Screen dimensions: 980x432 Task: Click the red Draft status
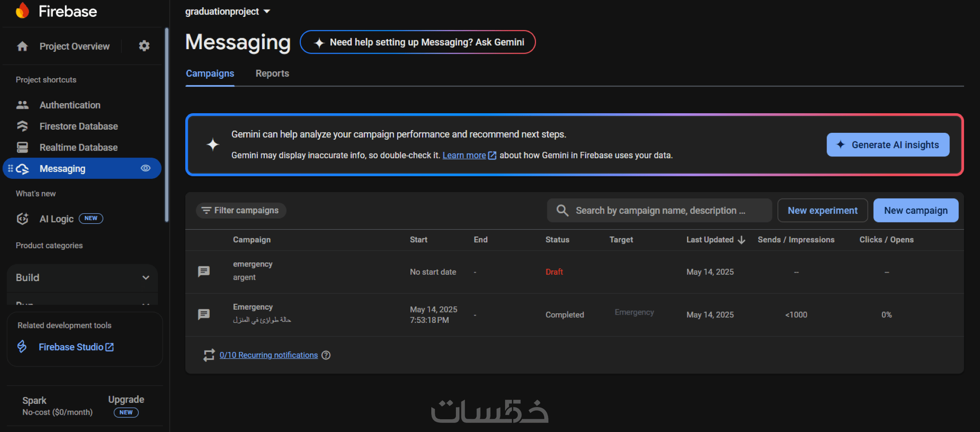tap(554, 272)
